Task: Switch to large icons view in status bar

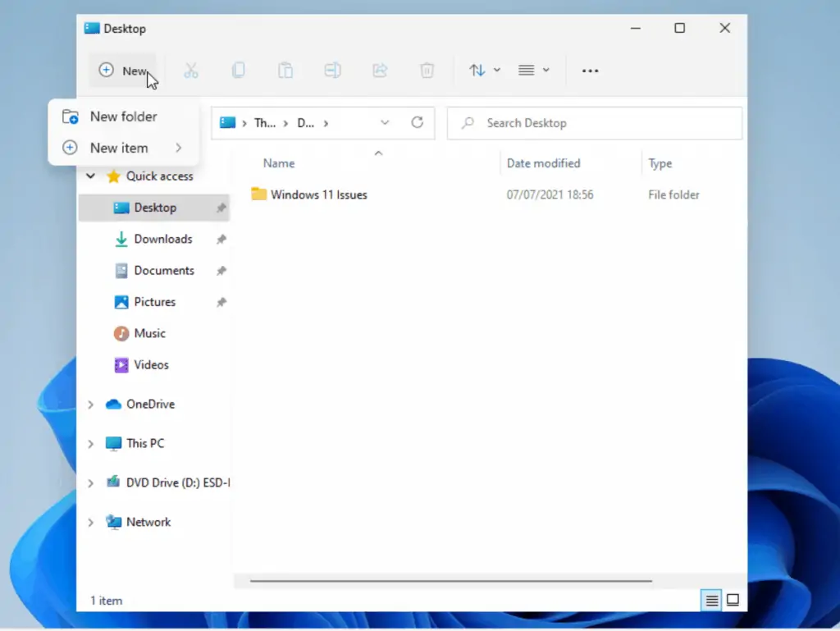Action: pos(733,601)
